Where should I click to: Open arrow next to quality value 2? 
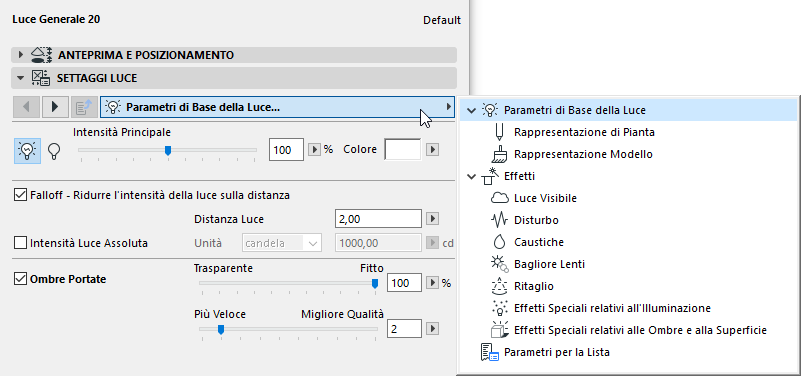pyautogui.click(x=433, y=329)
